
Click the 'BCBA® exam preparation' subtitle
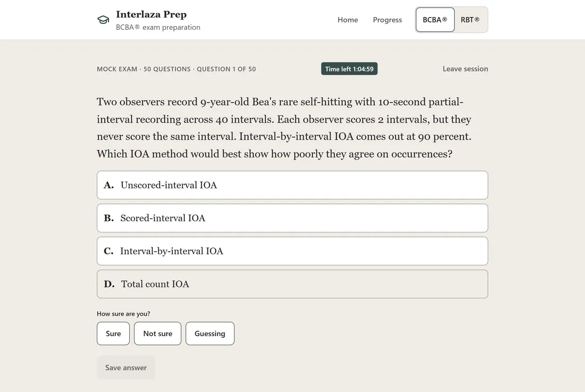coord(158,27)
